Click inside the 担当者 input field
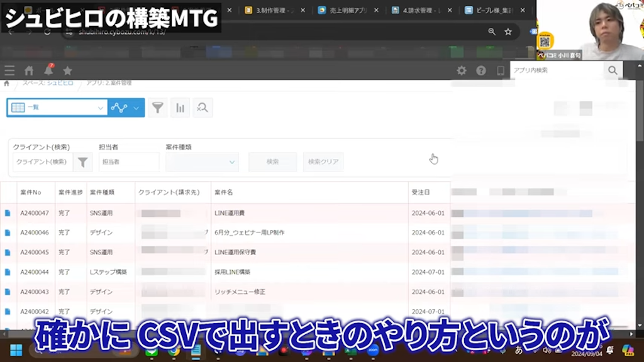 [x=129, y=162]
